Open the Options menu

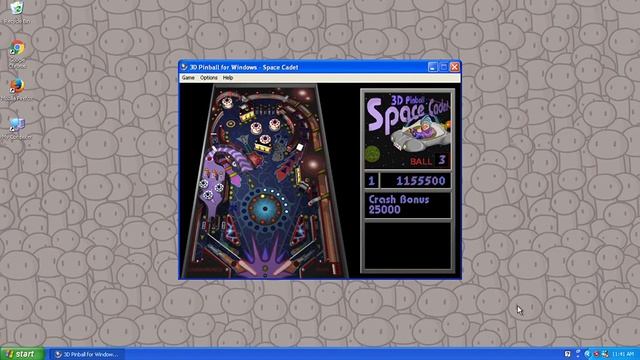[209, 78]
